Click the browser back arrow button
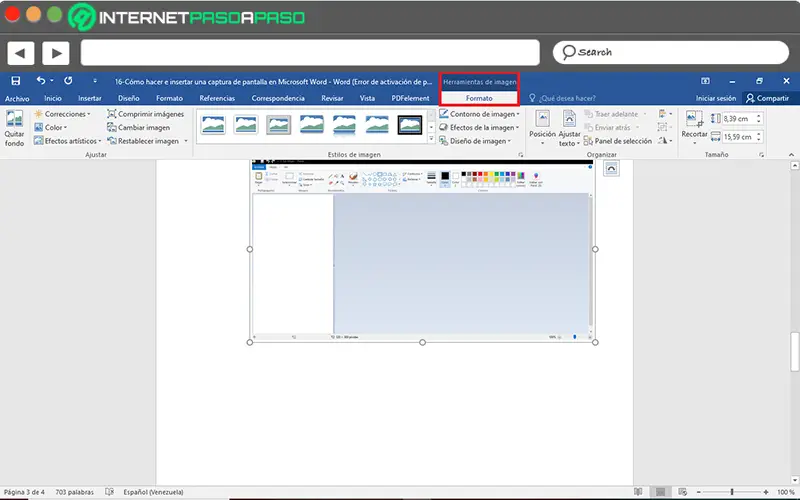The width and height of the screenshot is (800, 500). [x=20, y=53]
